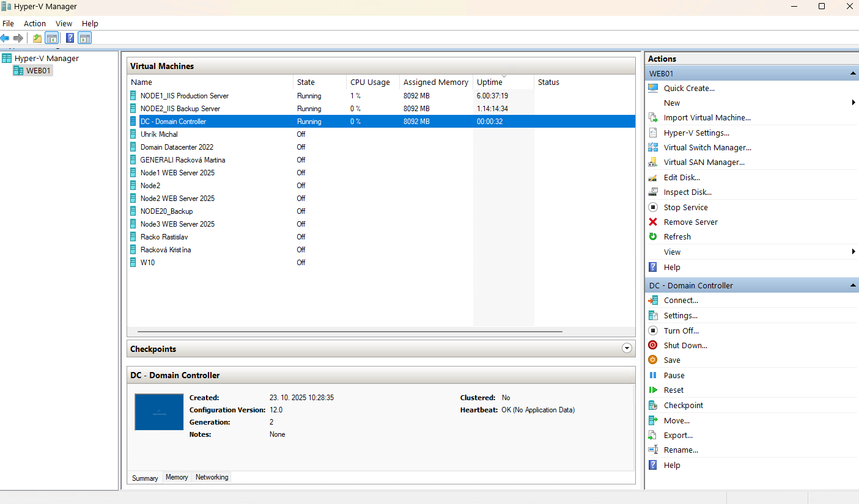This screenshot has height=504, width=859.
Task: Collapse the DC - Domain Controller actions section
Action: click(853, 285)
